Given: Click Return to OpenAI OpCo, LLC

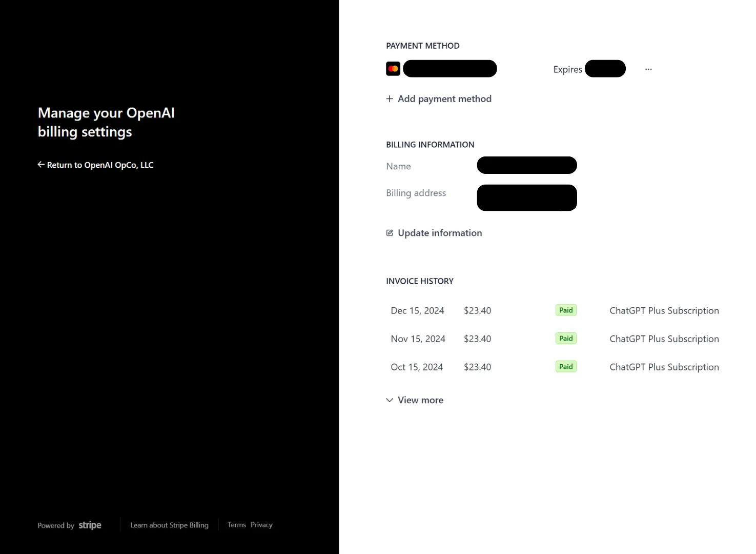Looking at the screenshot, I should click(100, 164).
